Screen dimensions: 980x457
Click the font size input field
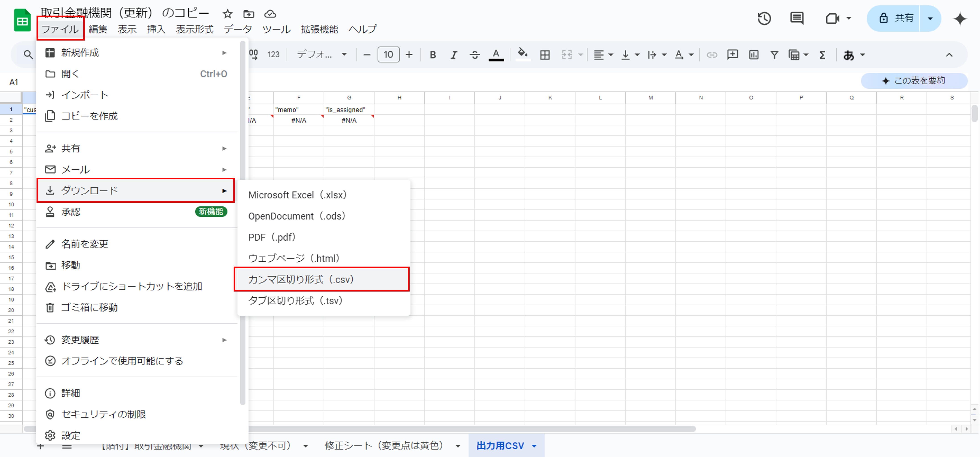(x=388, y=55)
